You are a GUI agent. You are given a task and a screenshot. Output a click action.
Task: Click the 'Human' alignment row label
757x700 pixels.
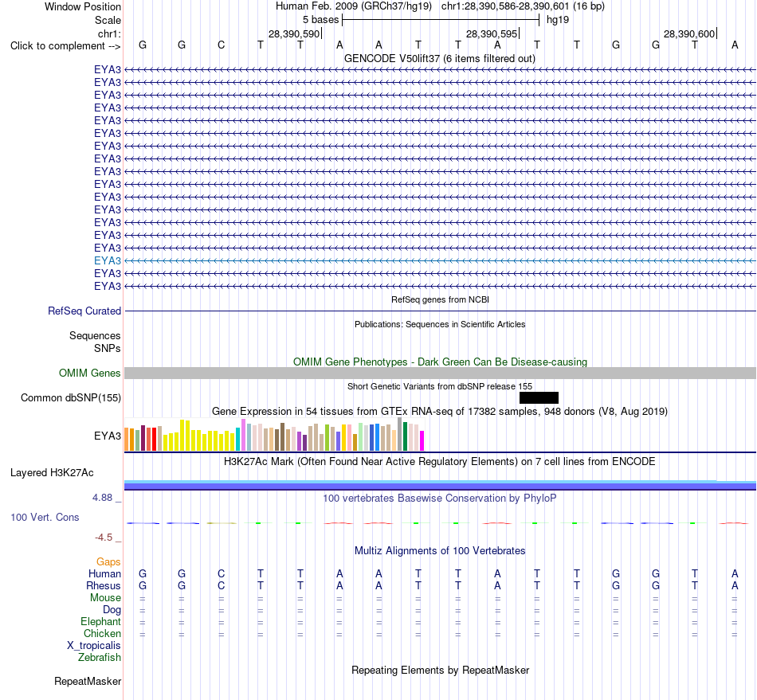pos(104,573)
